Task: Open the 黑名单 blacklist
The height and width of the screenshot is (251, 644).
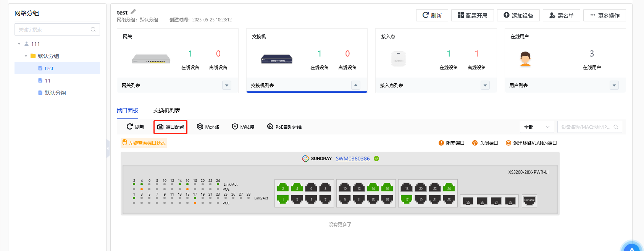Action: tap(561, 15)
